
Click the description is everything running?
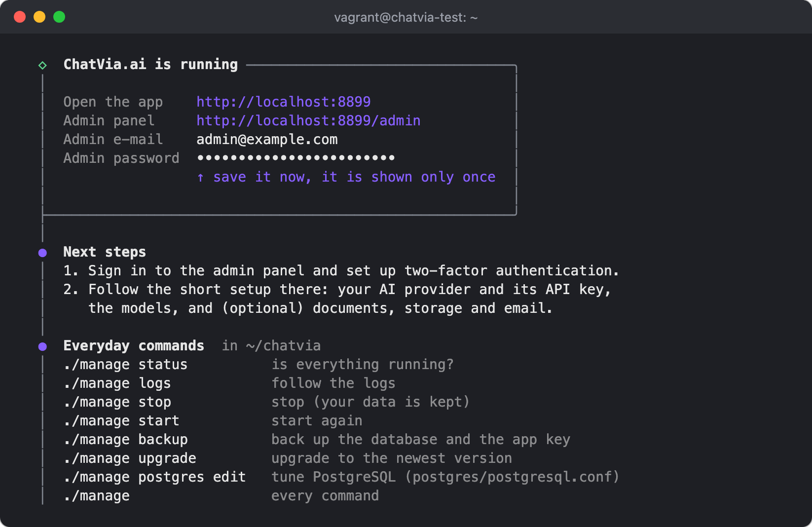tap(363, 364)
